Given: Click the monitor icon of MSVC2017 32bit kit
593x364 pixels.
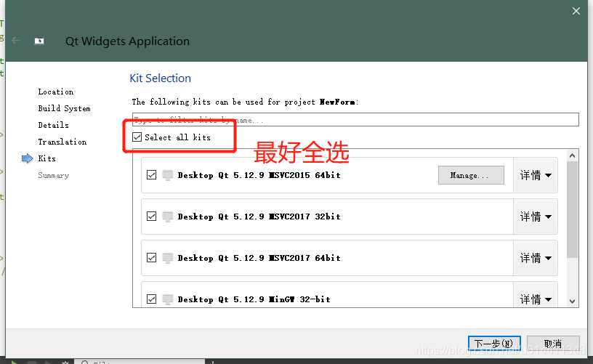Looking at the screenshot, I should [168, 217].
